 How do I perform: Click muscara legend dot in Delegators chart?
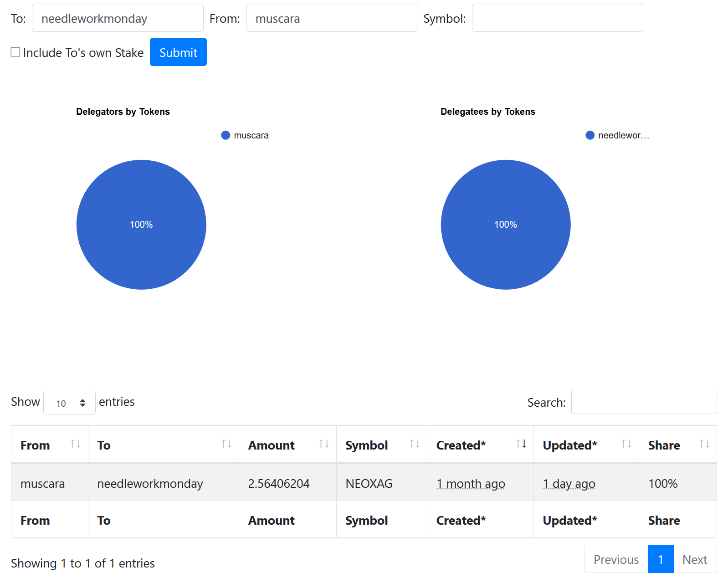[x=226, y=135]
